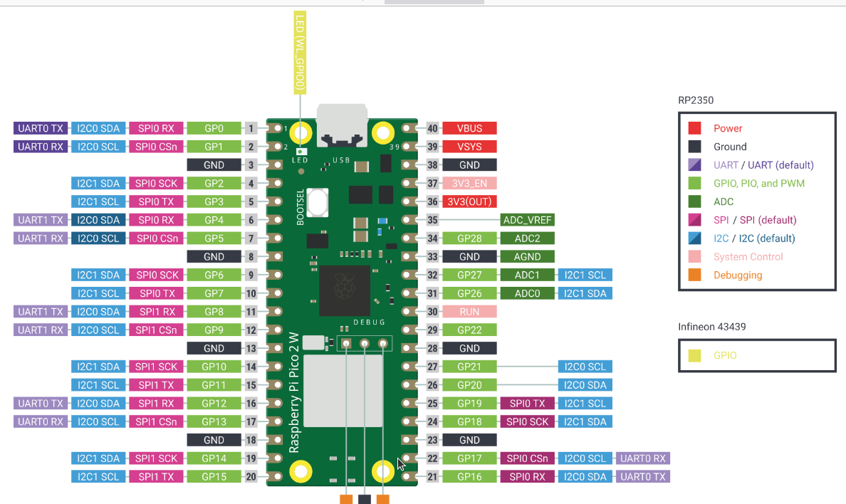Select the GP28 pin label

[x=469, y=238]
